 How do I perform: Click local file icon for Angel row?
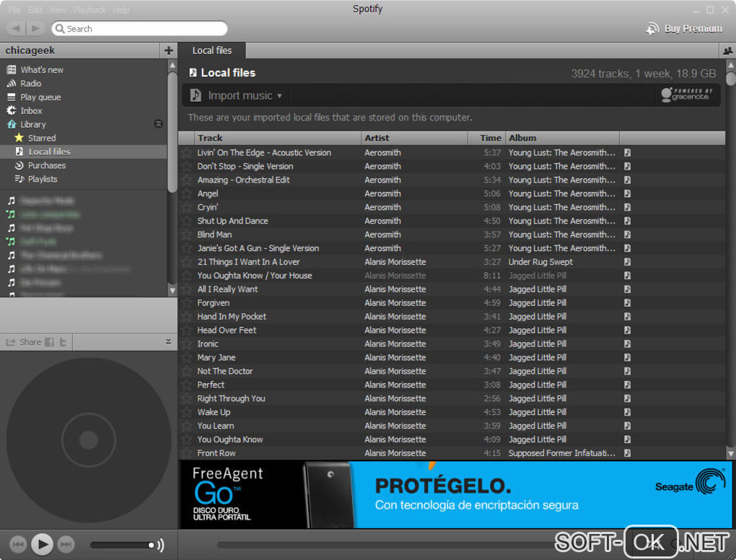point(627,193)
